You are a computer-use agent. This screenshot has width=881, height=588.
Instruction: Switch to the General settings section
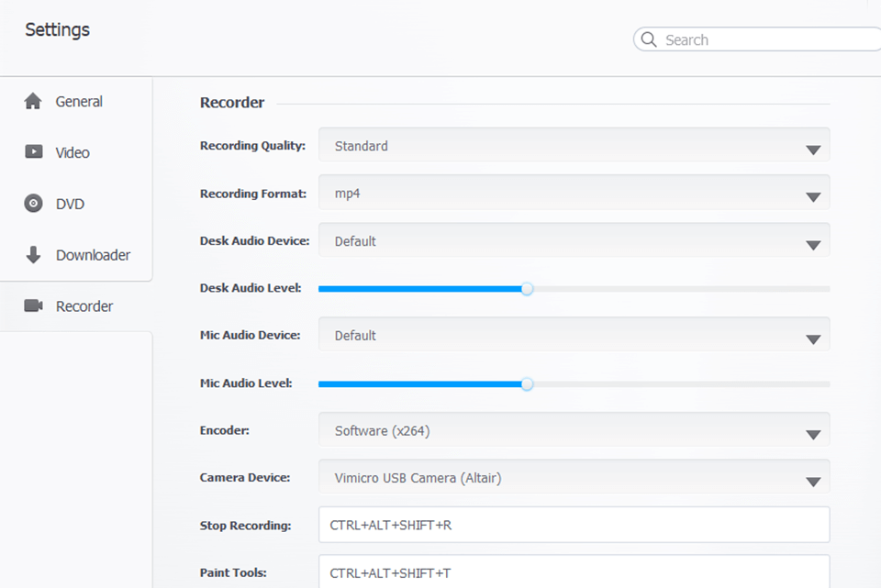(79, 101)
